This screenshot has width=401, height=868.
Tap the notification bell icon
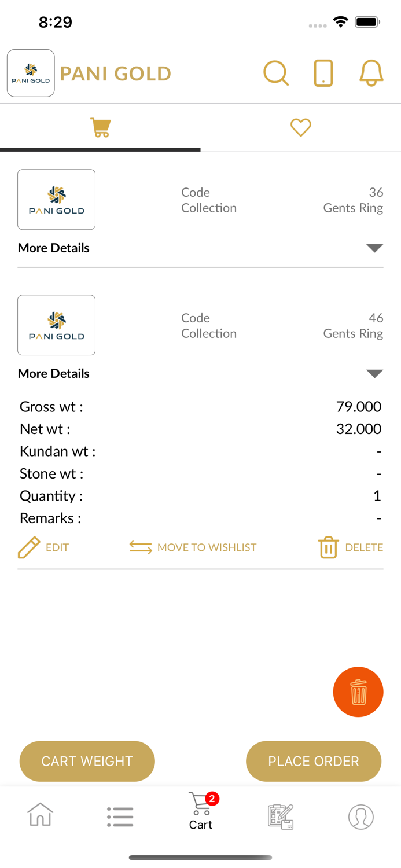point(371,73)
